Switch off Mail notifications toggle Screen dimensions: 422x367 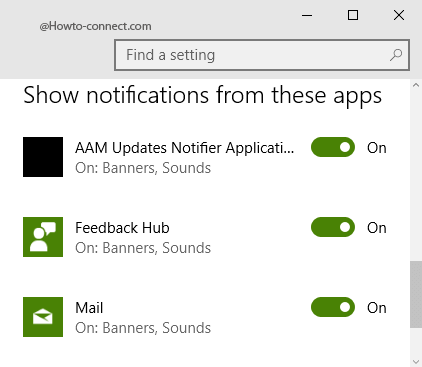pos(333,307)
